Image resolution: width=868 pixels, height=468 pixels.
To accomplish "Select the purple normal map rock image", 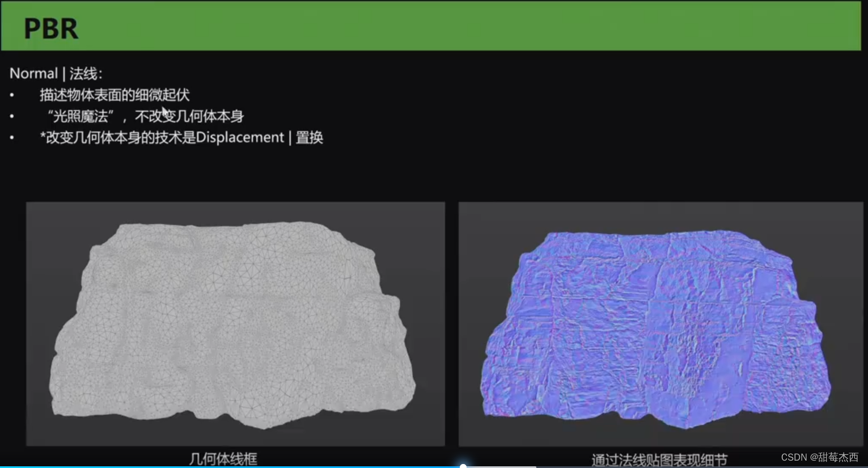I will (x=658, y=323).
